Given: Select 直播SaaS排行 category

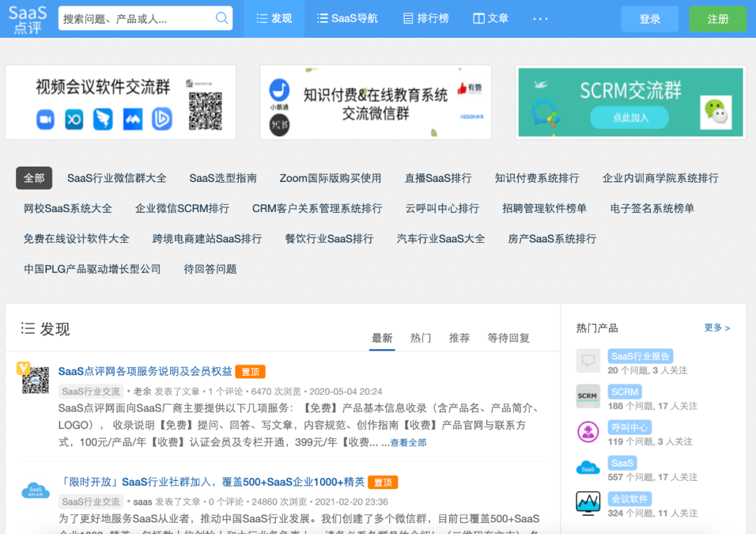Looking at the screenshot, I should coord(437,178).
